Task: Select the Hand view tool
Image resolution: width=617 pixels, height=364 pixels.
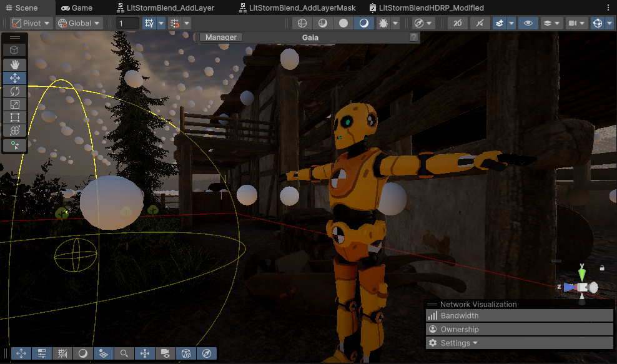Action: coord(14,64)
